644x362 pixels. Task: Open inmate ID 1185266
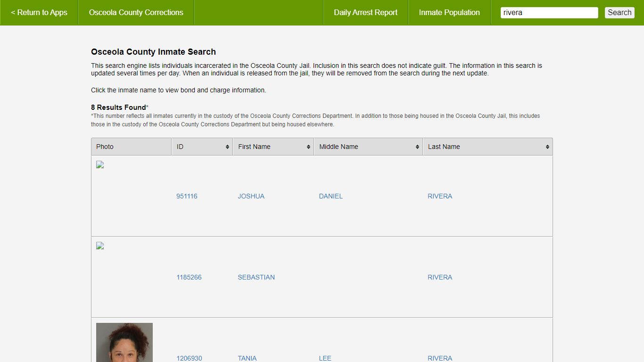point(189,277)
